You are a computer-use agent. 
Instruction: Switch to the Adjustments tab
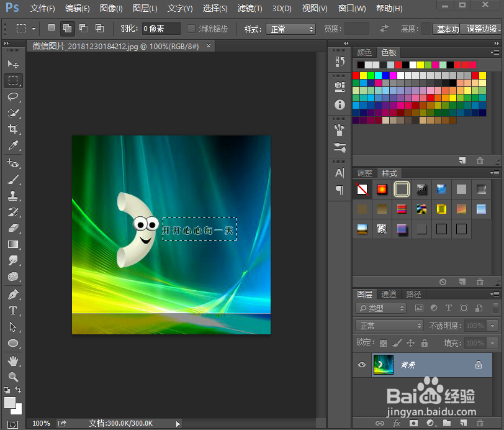[x=365, y=173]
